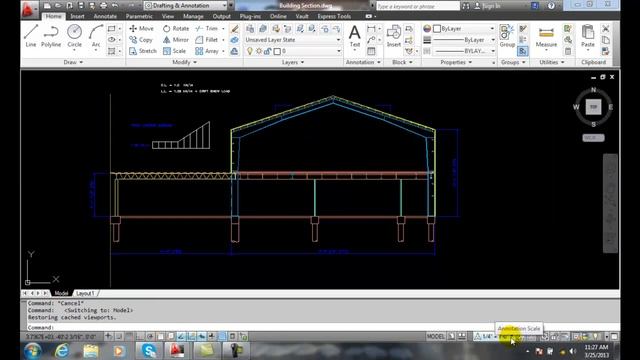Expand the Modify panel
This screenshot has width=640, height=360.
[x=184, y=62]
